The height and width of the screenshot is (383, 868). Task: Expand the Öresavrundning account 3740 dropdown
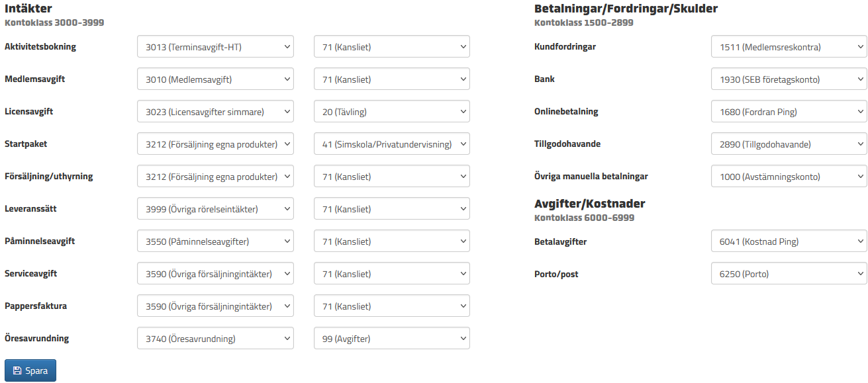[215, 339]
